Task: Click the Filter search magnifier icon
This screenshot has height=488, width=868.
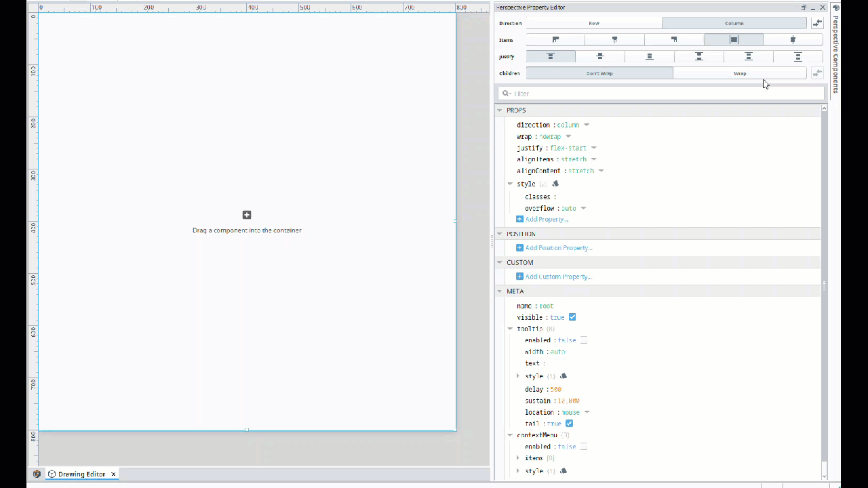Action: click(x=506, y=94)
